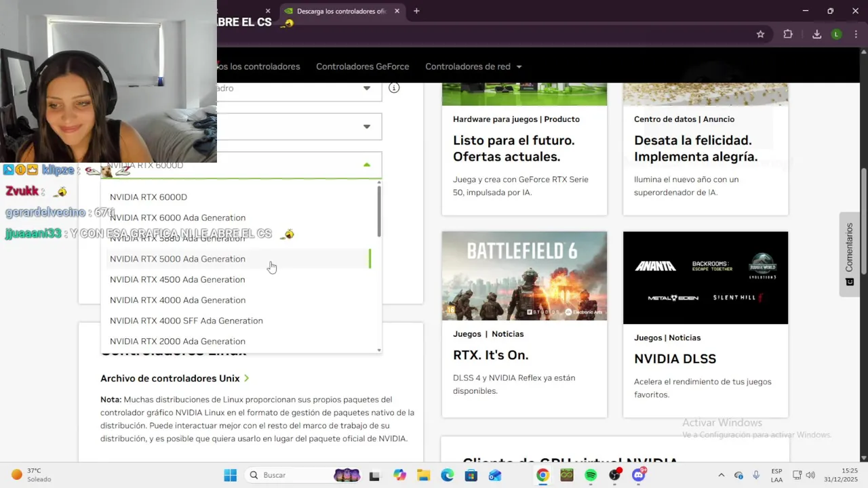Screen dimensions: 868x488
Task: Bookmark this page with the star icon
Action: (760, 35)
